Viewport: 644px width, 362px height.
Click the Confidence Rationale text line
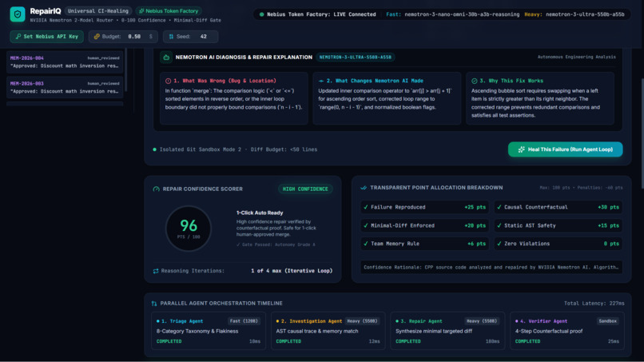point(491,268)
